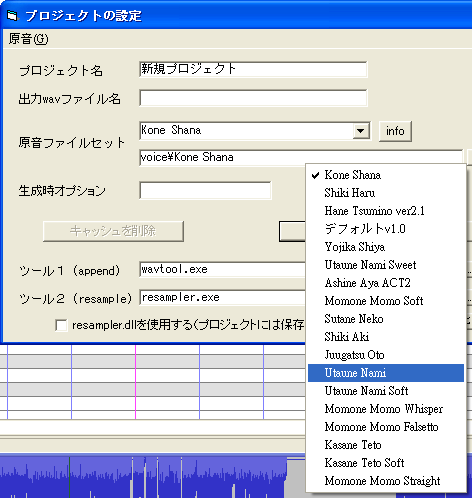Select Utaune Nami Sweet voicebank
The height and width of the screenshot is (498, 472).
tap(386, 265)
